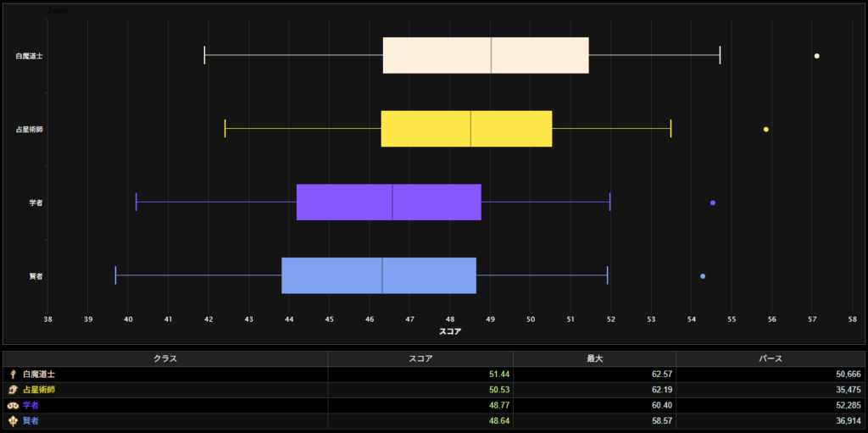
Task: Open the 白魔道士 link in the table
Action: pyautogui.click(x=39, y=374)
